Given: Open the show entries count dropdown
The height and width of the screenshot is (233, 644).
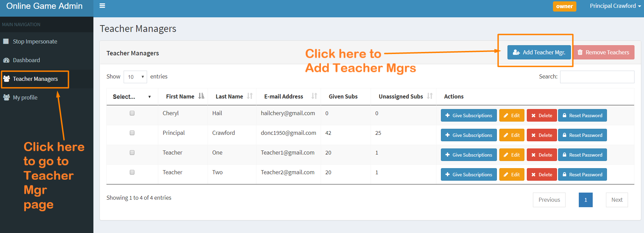Looking at the screenshot, I should 135,77.
